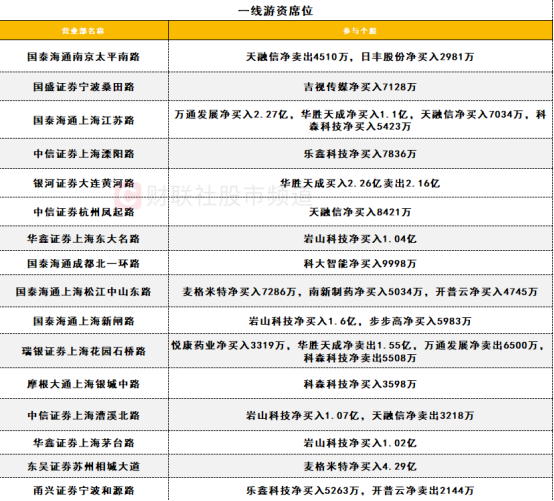Click the 一线游资席位 table title

coord(276,11)
